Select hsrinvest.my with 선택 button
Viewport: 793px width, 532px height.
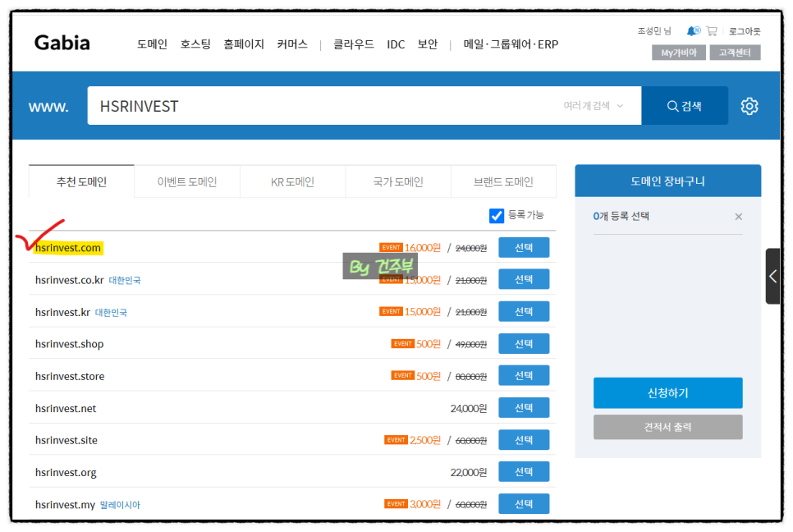[x=524, y=504]
